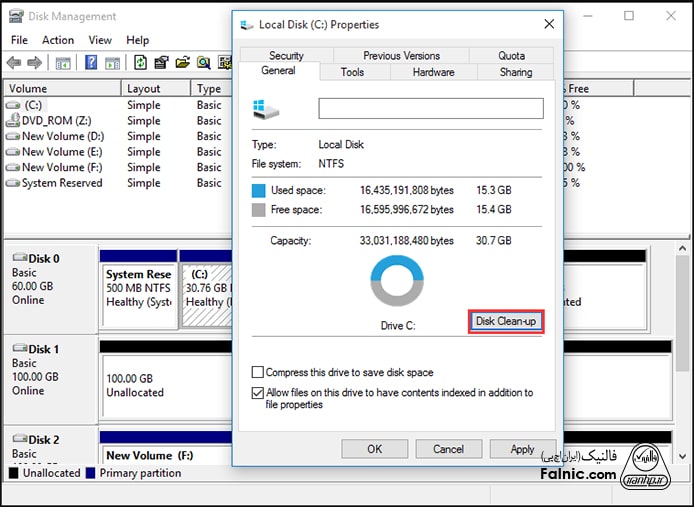The width and height of the screenshot is (694, 507).
Task: Click the Used space blue color swatch
Action: coord(259,190)
